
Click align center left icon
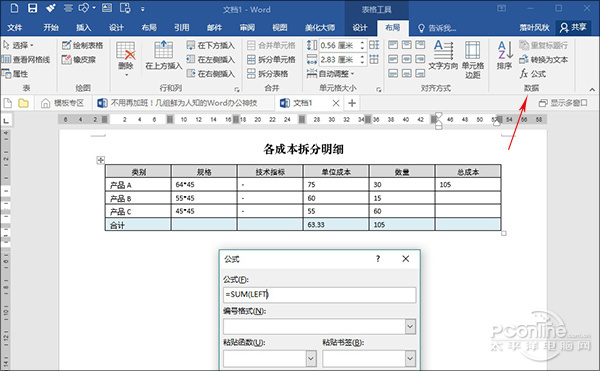tap(393, 59)
